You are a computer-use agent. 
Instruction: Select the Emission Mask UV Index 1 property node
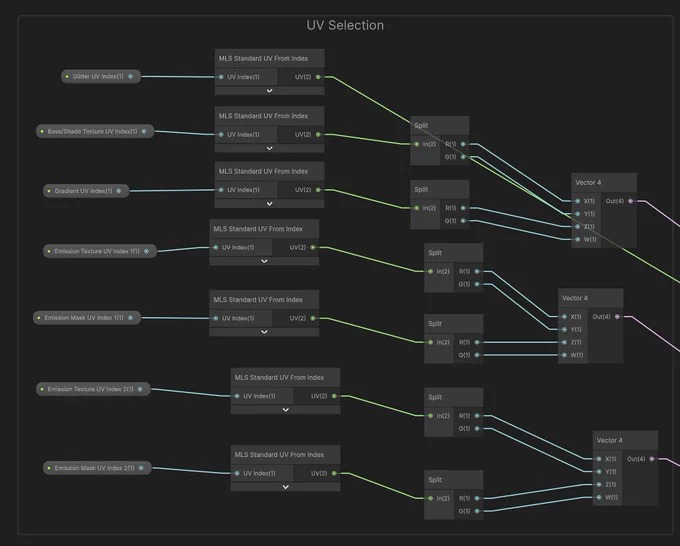click(87, 318)
